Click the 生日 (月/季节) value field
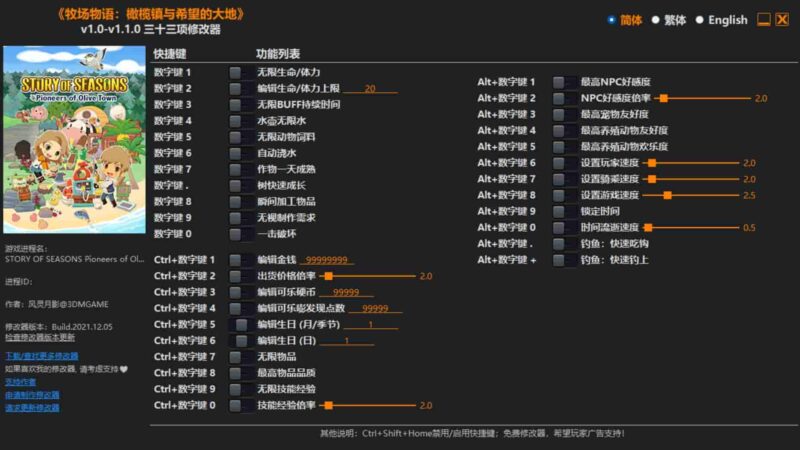Viewport: 800px width, 450px height. coord(370,324)
